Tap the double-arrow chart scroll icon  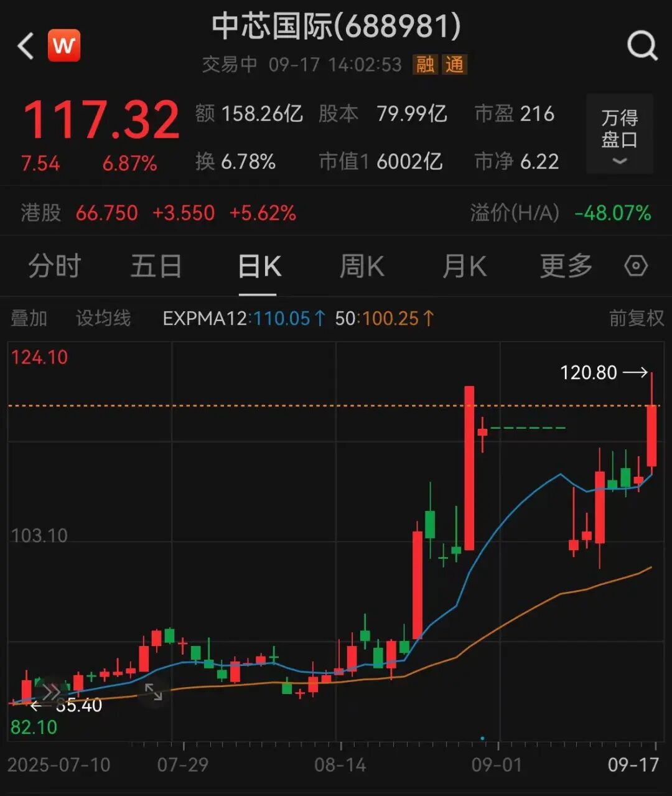point(51,692)
